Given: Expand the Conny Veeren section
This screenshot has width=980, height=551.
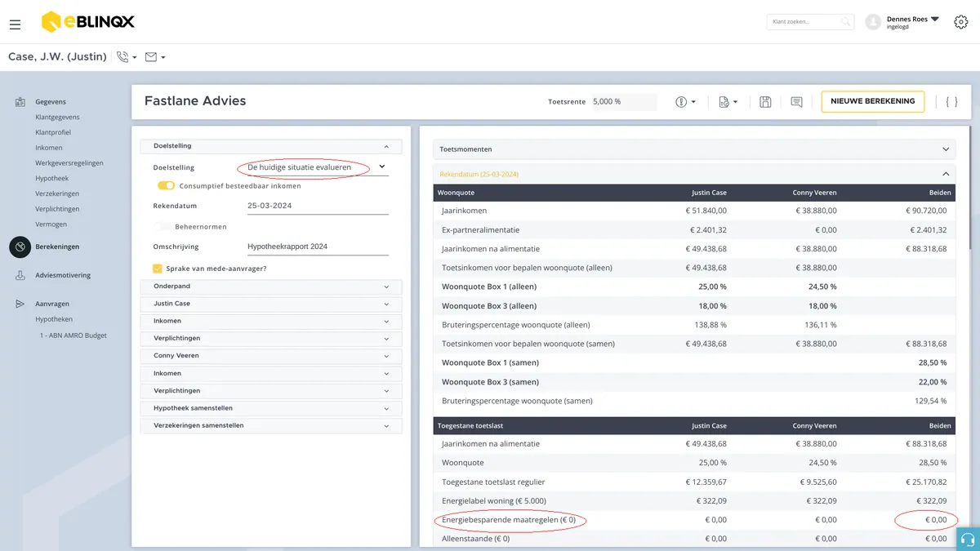Looking at the screenshot, I should click(271, 356).
